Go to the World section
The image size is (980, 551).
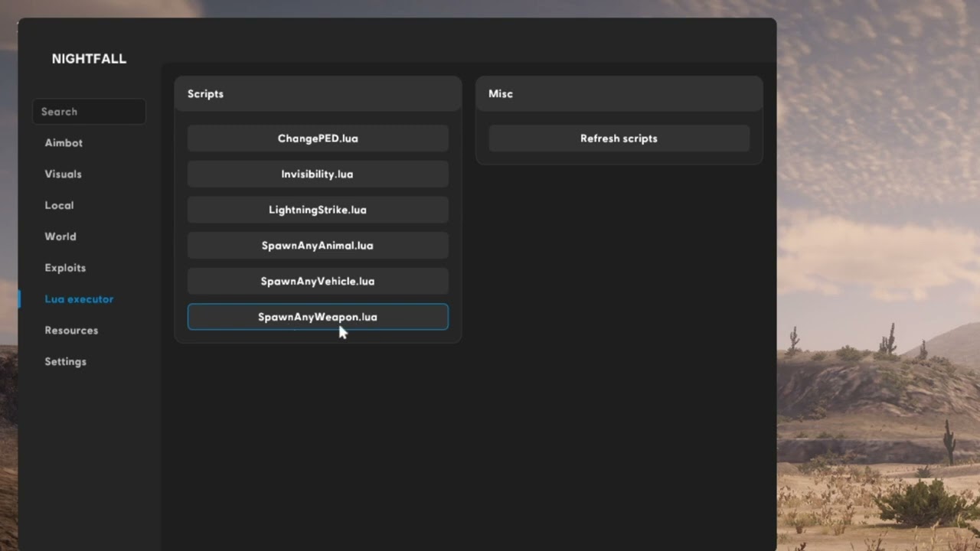60,237
